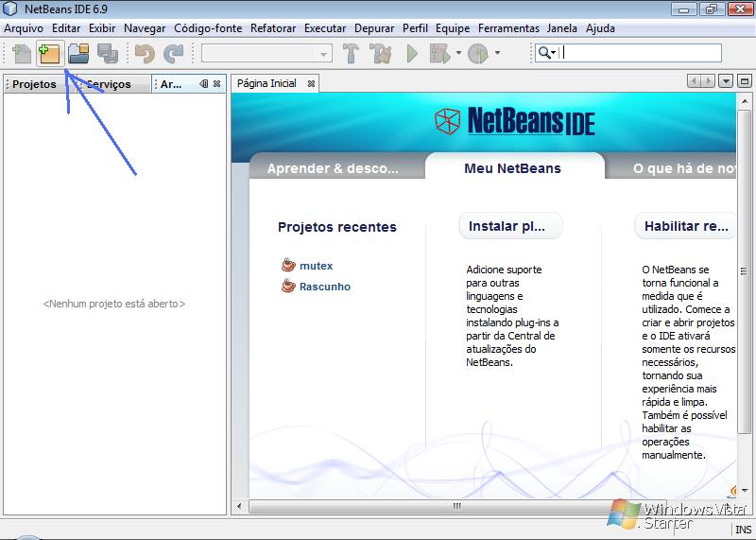756x540 pixels.
Task: Open the Refatorar menu
Action: (x=273, y=28)
